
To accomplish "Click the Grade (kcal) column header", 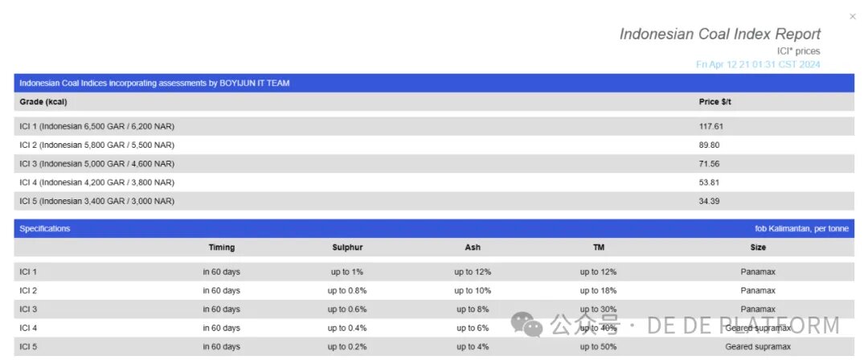I will pos(39,102).
